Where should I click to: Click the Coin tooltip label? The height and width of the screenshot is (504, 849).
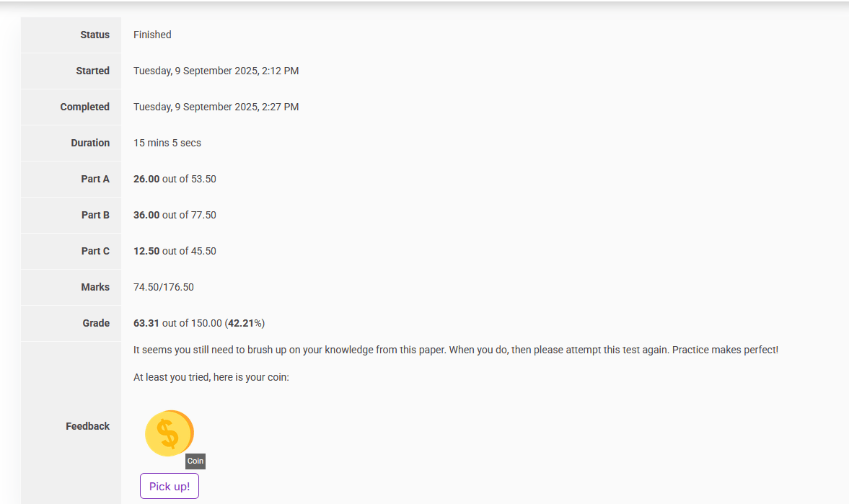tap(195, 461)
